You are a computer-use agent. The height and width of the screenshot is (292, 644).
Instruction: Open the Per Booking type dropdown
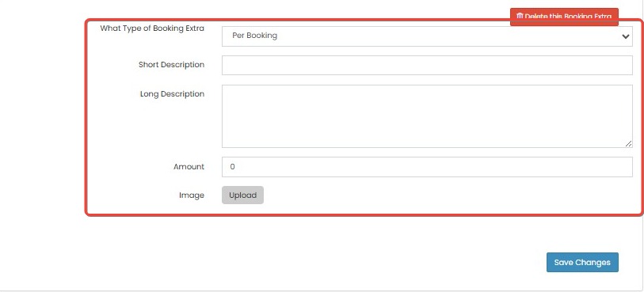(427, 36)
